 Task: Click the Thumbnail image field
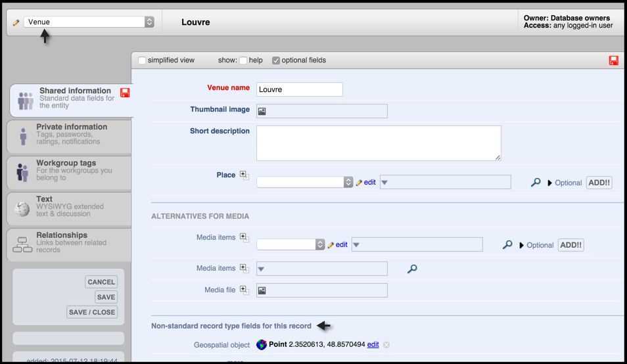322,111
